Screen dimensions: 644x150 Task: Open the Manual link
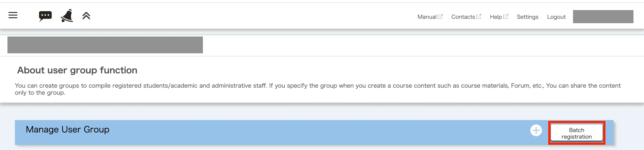(x=427, y=17)
